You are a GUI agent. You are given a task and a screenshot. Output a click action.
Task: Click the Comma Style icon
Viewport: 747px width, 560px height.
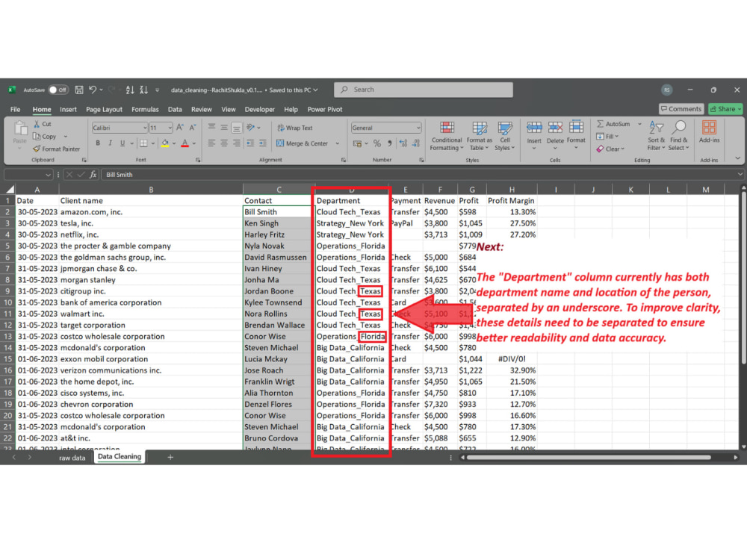click(390, 143)
